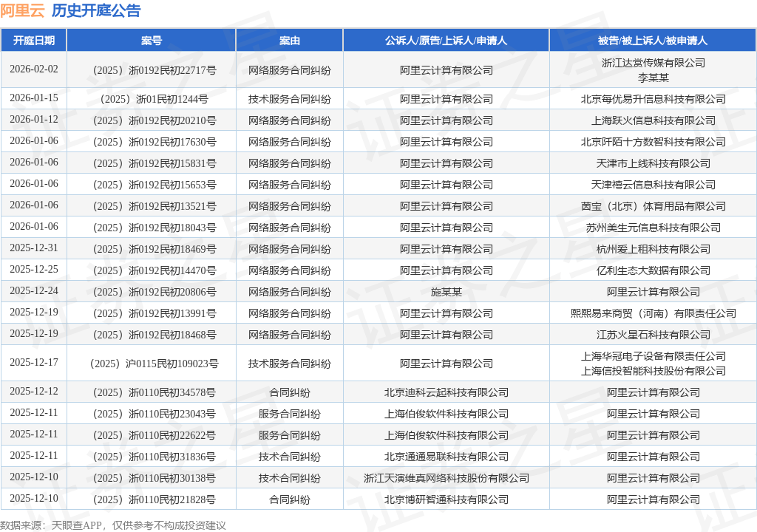Select case number (2025)浙0192民初13991号
This screenshot has width=757, height=532.
pyautogui.click(x=155, y=313)
